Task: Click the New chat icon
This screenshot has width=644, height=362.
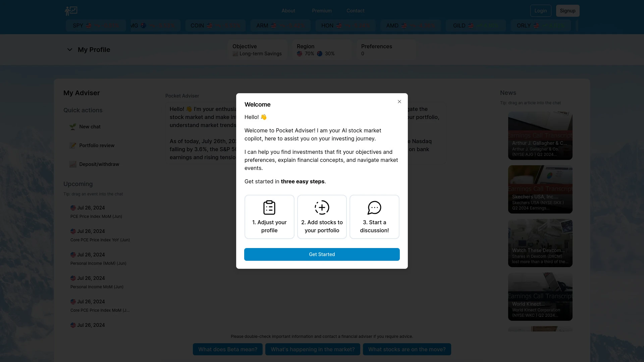Action: pyautogui.click(x=73, y=127)
